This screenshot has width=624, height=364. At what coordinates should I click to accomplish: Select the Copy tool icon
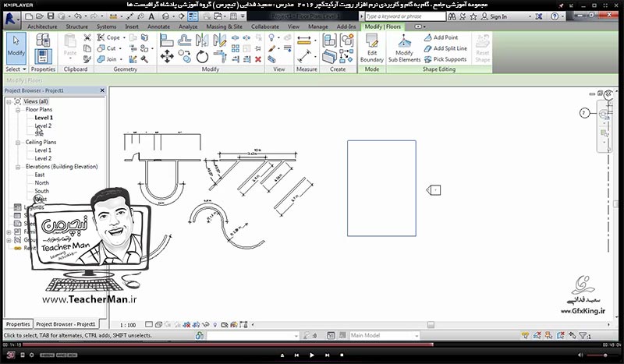184,56
